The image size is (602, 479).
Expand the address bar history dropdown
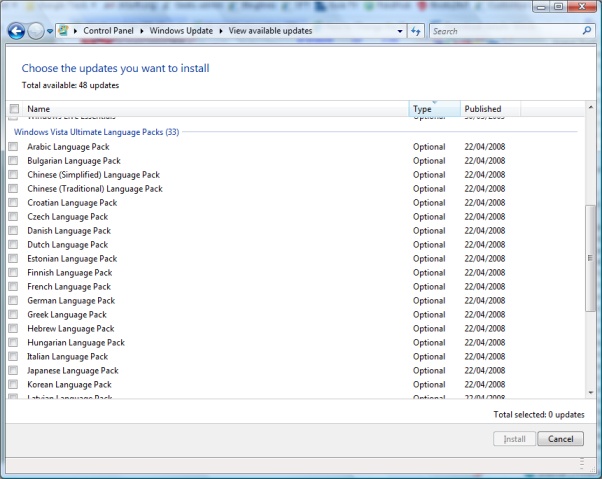click(x=400, y=31)
